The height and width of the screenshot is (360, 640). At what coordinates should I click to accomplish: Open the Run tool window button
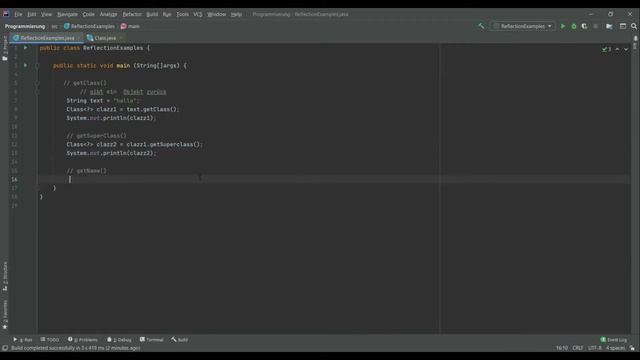pos(23,340)
